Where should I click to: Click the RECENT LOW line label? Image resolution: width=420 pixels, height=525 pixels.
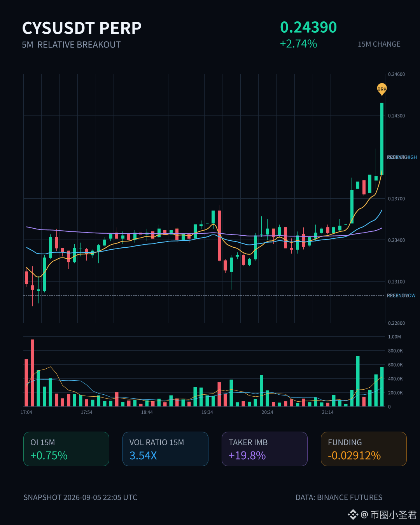point(401,296)
